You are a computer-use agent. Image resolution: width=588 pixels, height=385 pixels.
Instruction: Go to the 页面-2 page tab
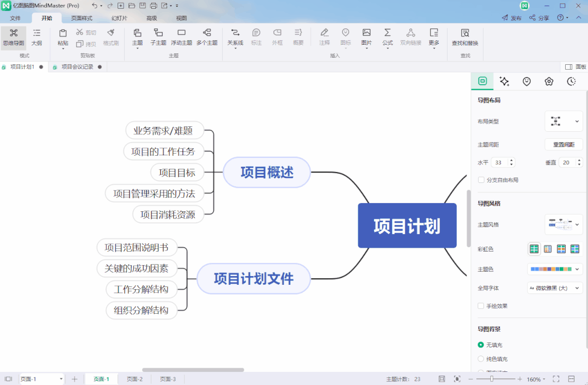(x=134, y=379)
